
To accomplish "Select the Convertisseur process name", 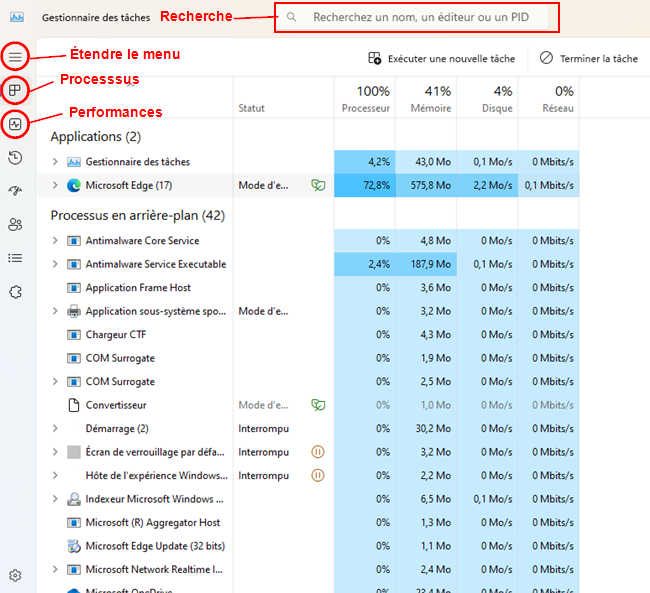I will [116, 405].
